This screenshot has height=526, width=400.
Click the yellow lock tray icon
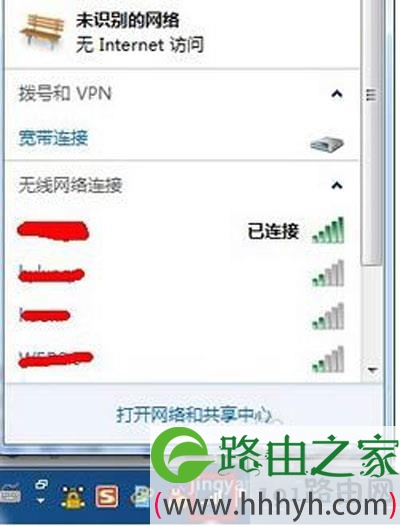[73, 497]
